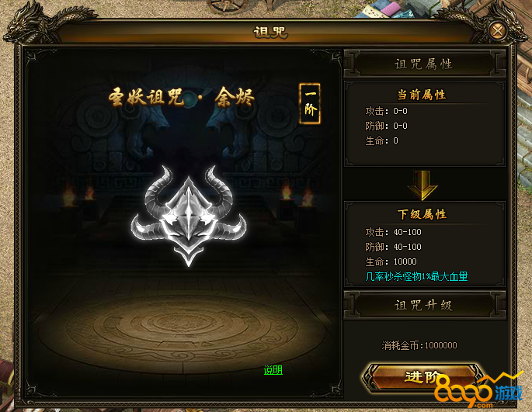Click the 当前属性 heading
The height and width of the screenshot is (412, 532).
(422, 95)
